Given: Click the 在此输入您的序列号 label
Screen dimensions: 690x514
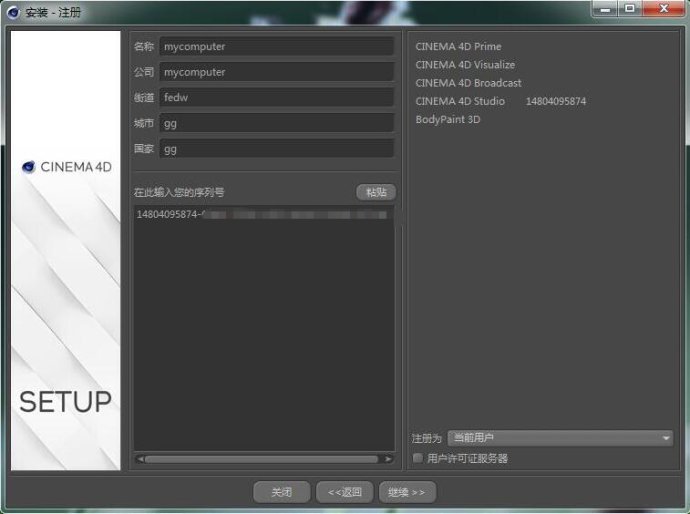Looking at the screenshot, I should tap(179, 192).
